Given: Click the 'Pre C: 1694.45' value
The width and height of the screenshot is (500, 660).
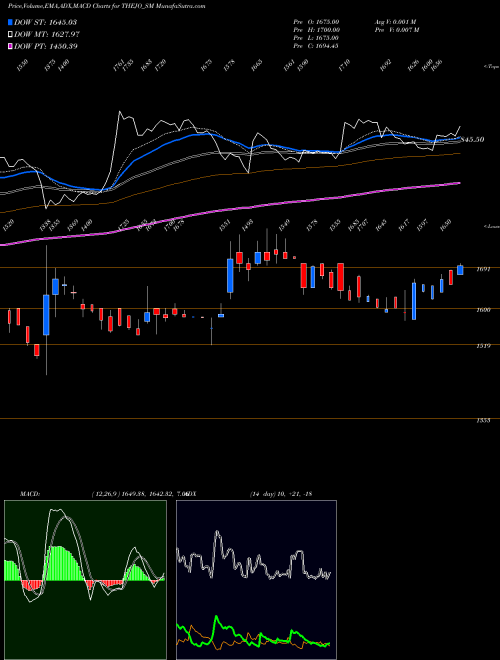Looking at the screenshot, I should point(316,46).
